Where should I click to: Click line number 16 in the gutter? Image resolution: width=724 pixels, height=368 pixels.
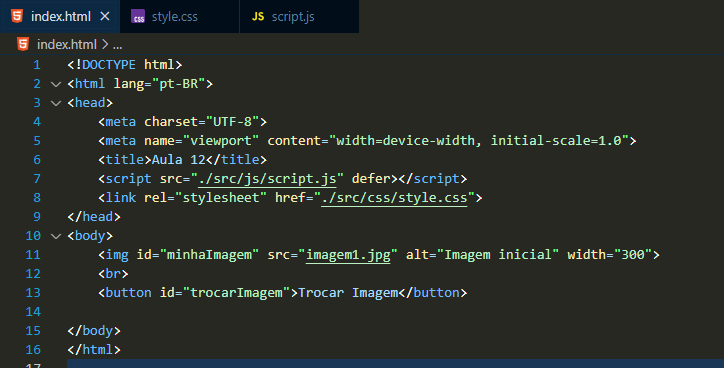pos(33,350)
